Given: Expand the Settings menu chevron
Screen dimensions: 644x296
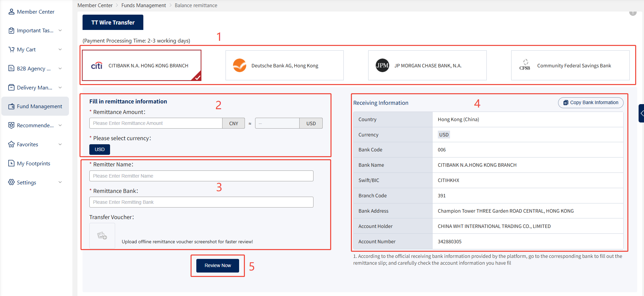Looking at the screenshot, I should [x=60, y=182].
